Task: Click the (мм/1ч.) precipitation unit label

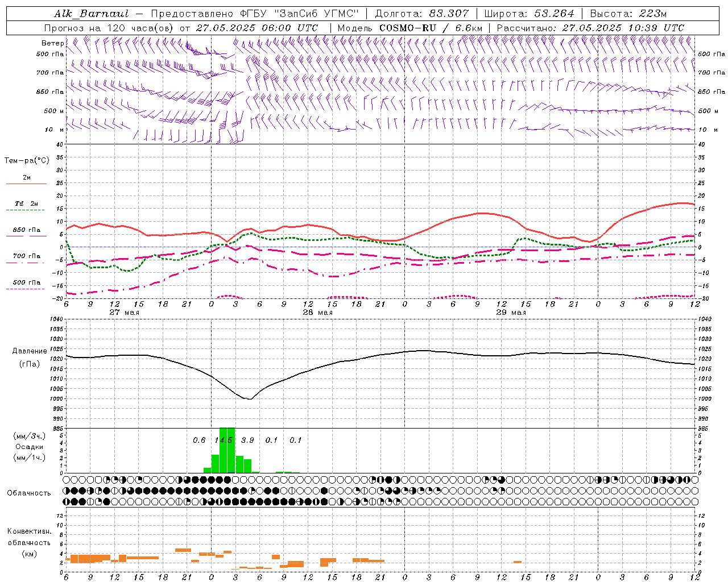Action: (29, 458)
